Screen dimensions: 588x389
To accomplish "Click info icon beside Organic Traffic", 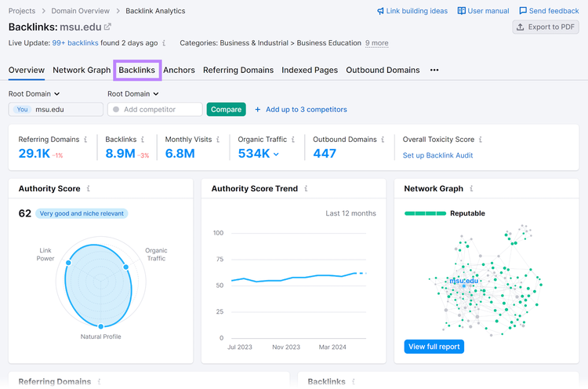I will pyautogui.click(x=293, y=139).
